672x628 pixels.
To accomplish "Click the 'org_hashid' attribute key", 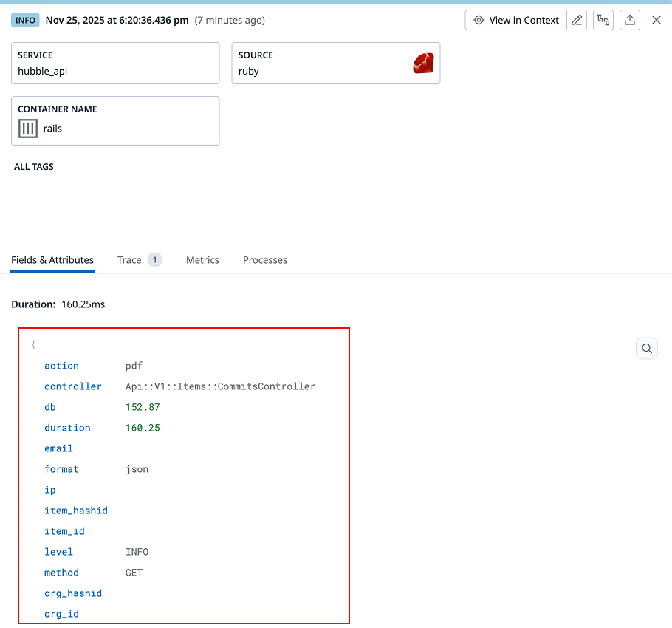I will (73, 593).
